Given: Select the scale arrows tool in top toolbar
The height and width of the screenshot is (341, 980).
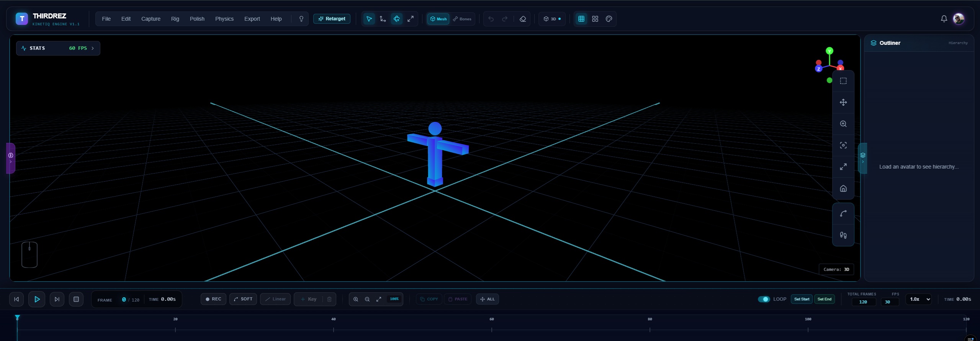Looking at the screenshot, I should (411, 19).
